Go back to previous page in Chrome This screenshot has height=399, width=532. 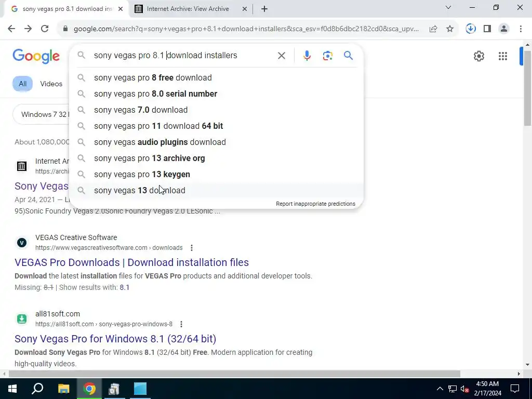(x=11, y=29)
